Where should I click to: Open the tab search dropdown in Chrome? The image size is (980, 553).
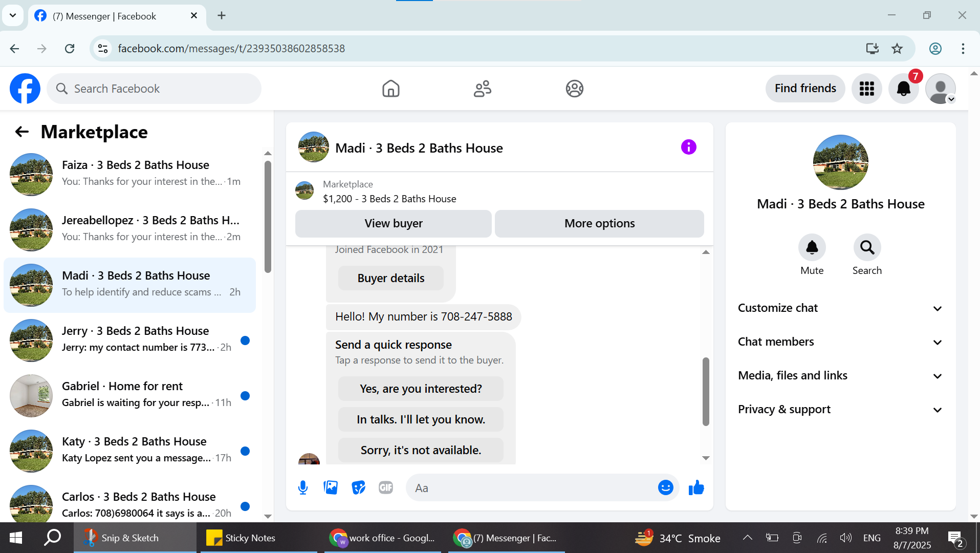pyautogui.click(x=13, y=15)
